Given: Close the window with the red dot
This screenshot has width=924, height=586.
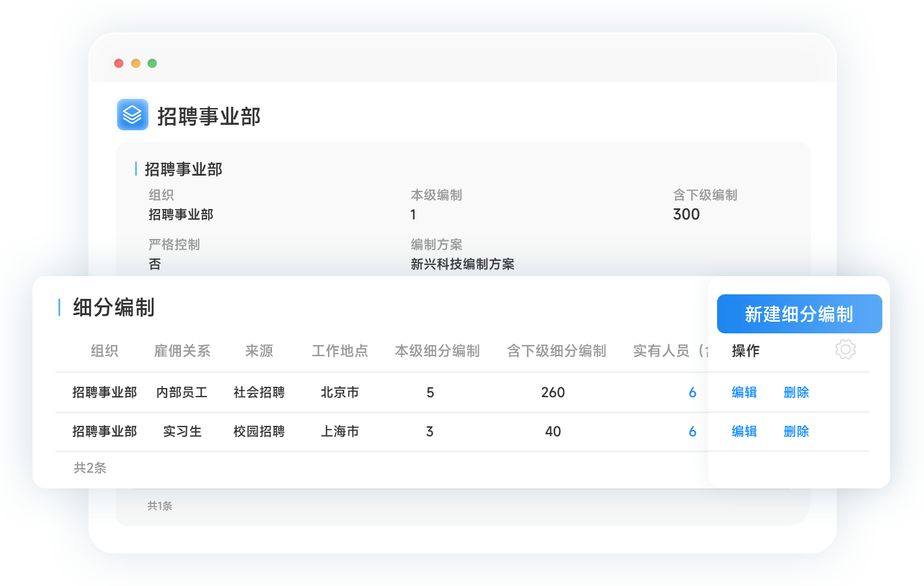Looking at the screenshot, I should pyautogui.click(x=118, y=63).
